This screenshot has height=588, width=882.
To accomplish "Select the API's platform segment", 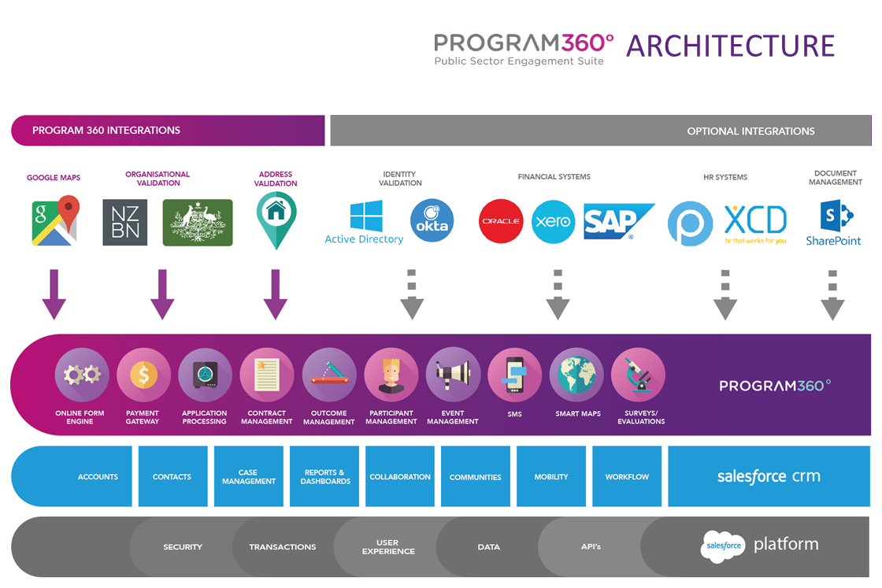I will tap(591, 547).
